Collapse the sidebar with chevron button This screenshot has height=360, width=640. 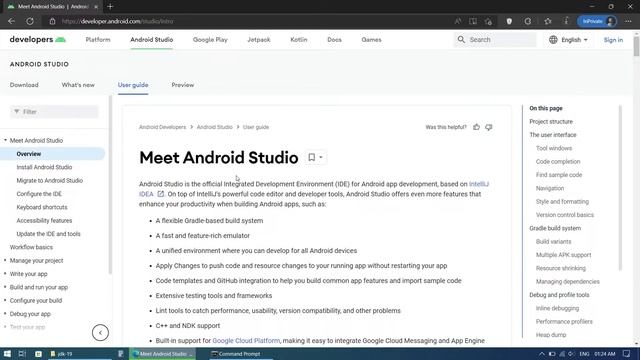(x=100, y=333)
